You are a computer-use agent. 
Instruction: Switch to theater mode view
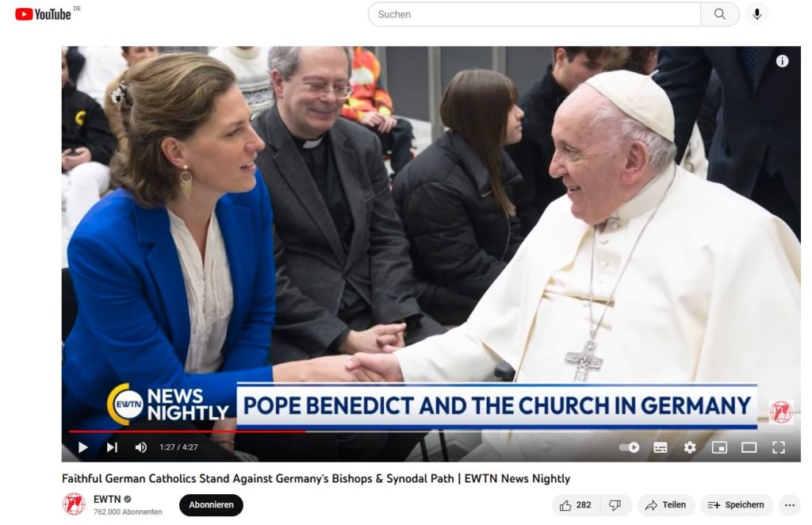(x=749, y=447)
